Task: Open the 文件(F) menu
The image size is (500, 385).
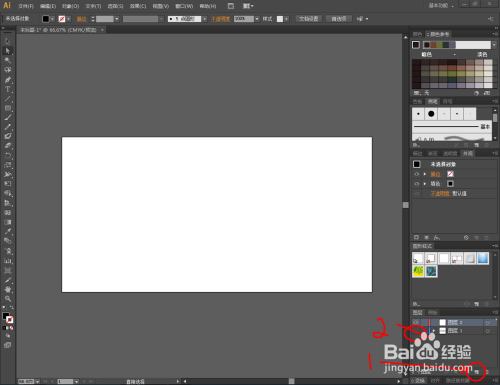Action: tap(26, 6)
